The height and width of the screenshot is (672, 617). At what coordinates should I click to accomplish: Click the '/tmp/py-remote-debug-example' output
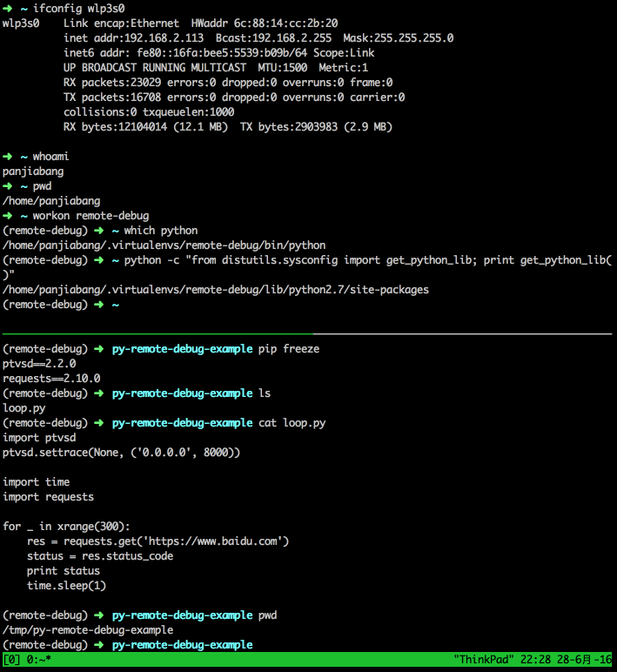click(x=88, y=630)
